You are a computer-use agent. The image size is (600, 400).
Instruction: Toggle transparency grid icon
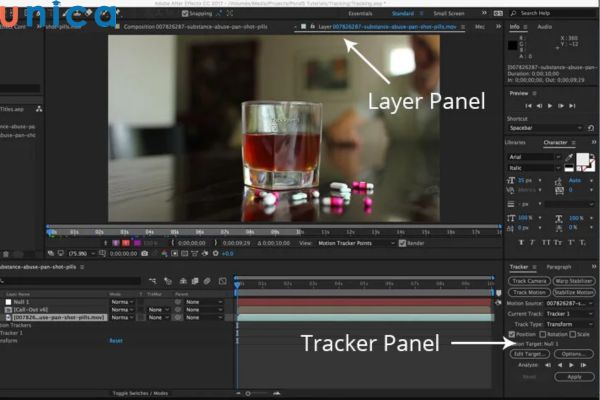tap(184, 253)
